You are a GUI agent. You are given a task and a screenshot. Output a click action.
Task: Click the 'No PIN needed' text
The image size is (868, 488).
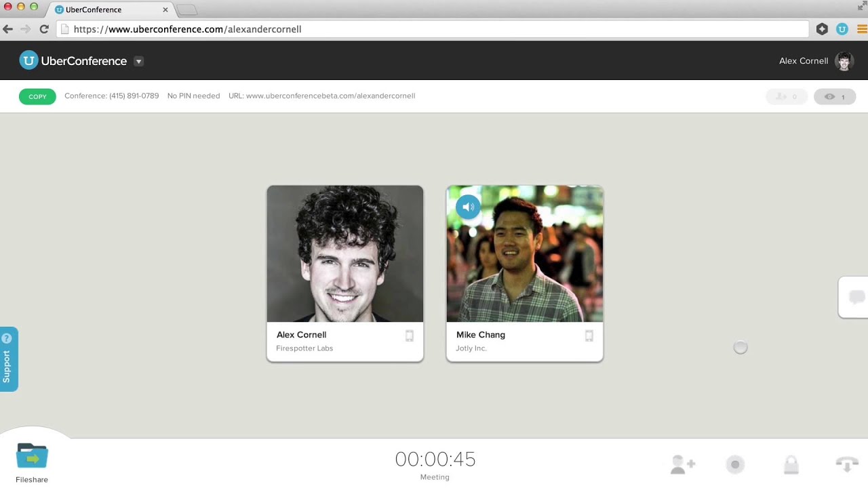tap(194, 96)
